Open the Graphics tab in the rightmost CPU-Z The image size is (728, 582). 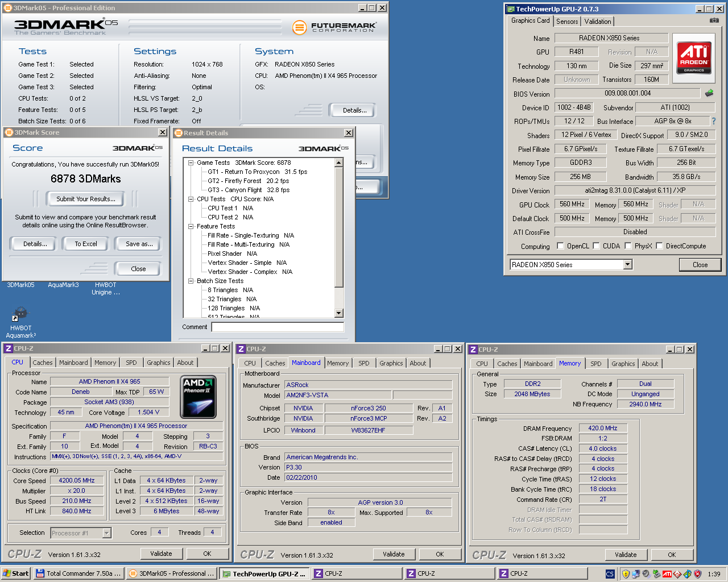(x=623, y=364)
